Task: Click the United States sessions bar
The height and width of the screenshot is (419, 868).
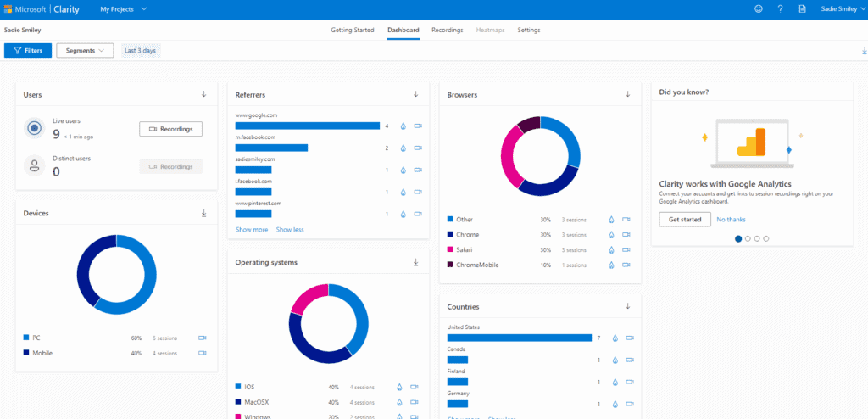Action: click(x=520, y=338)
